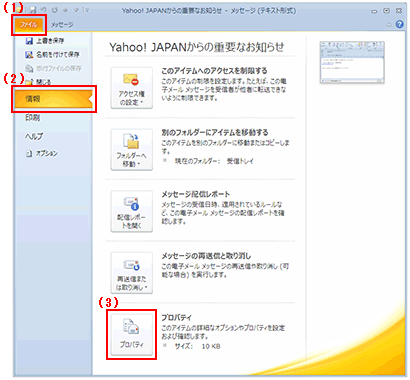The width and height of the screenshot is (410, 380).
Task: Choose 名前を付けて保存
Action: click(58, 54)
